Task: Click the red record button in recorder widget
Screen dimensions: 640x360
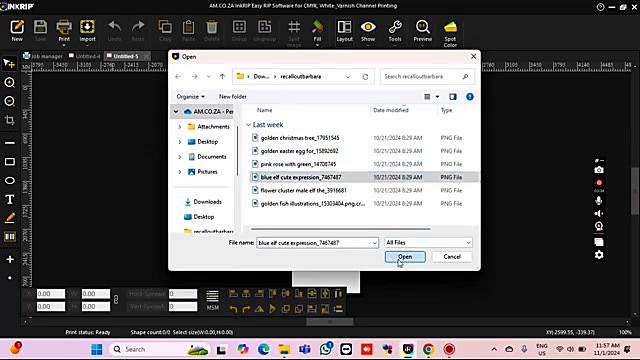Action: click(x=599, y=182)
